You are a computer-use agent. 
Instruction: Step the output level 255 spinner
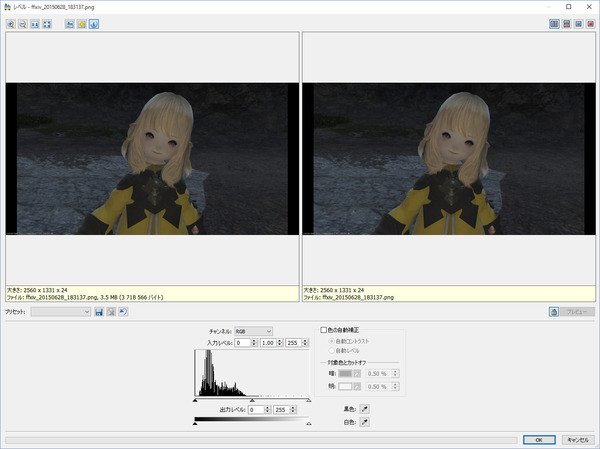click(293, 410)
